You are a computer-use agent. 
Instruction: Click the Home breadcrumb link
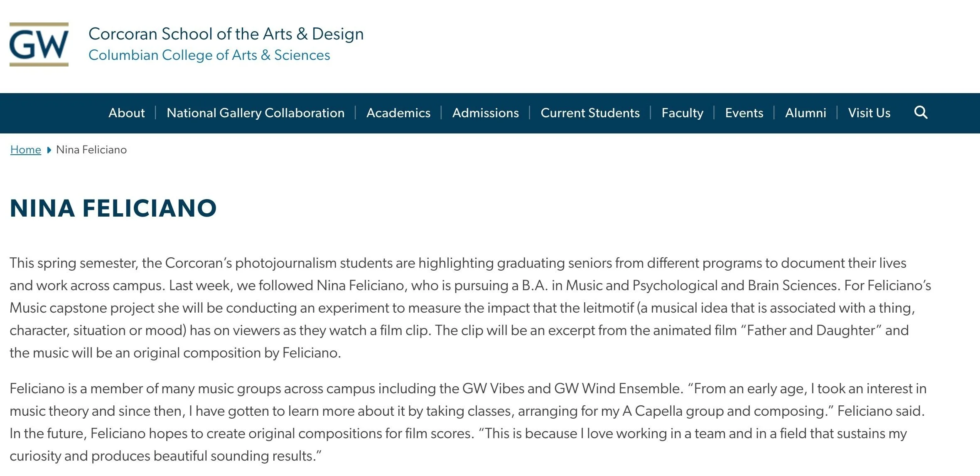26,150
